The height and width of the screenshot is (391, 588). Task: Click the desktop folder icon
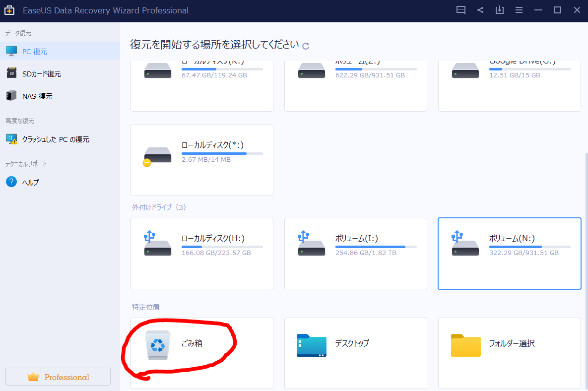[311, 345]
